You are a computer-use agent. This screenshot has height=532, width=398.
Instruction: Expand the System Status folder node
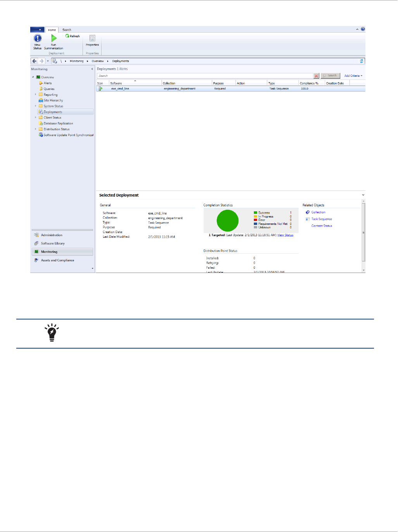36,106
